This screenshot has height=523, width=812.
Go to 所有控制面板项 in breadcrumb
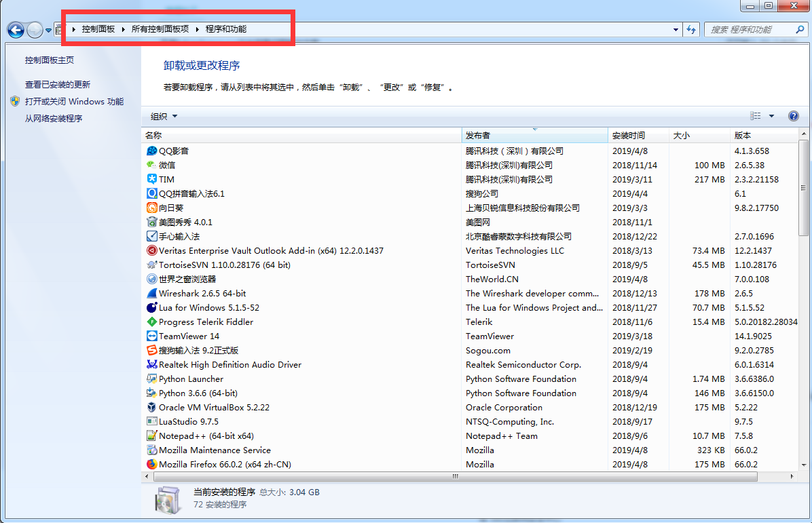click(160, 29)
